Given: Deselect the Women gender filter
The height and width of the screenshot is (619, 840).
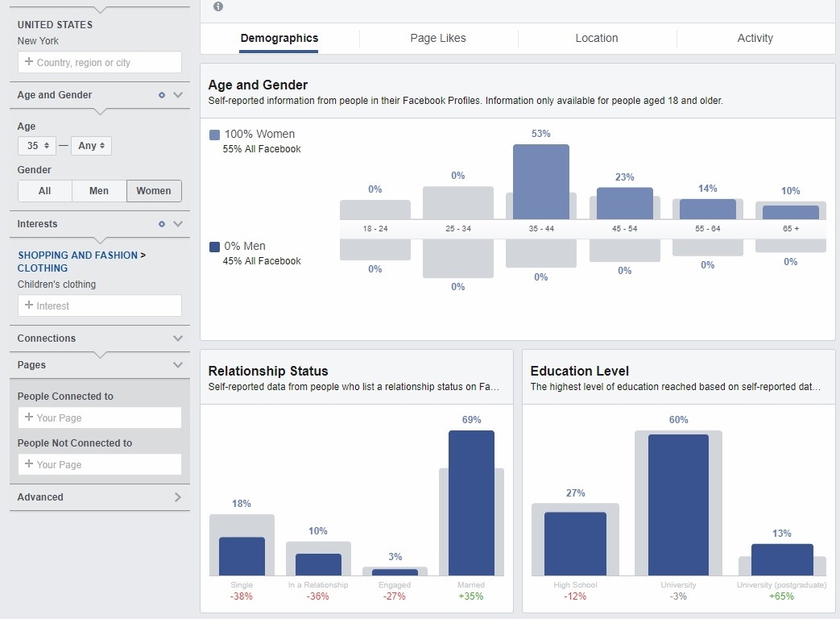Looking at the screenshot, I should tap(154, 191).
